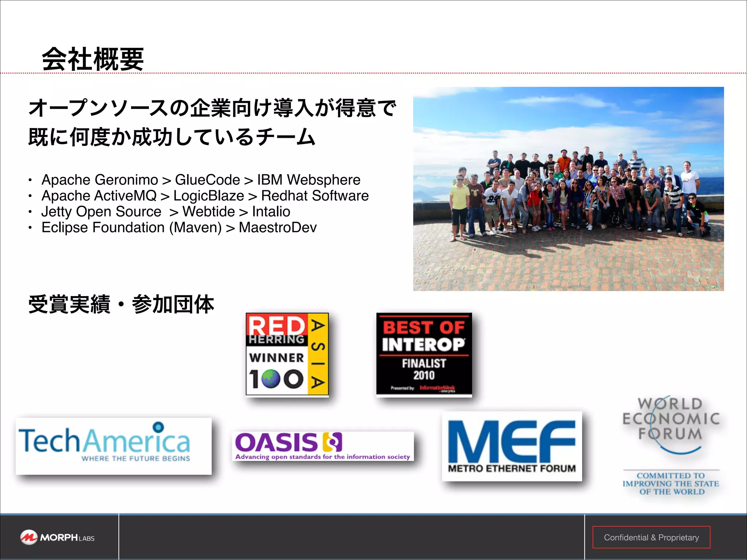Click the Morph Labs footer logo

point(57,537)
